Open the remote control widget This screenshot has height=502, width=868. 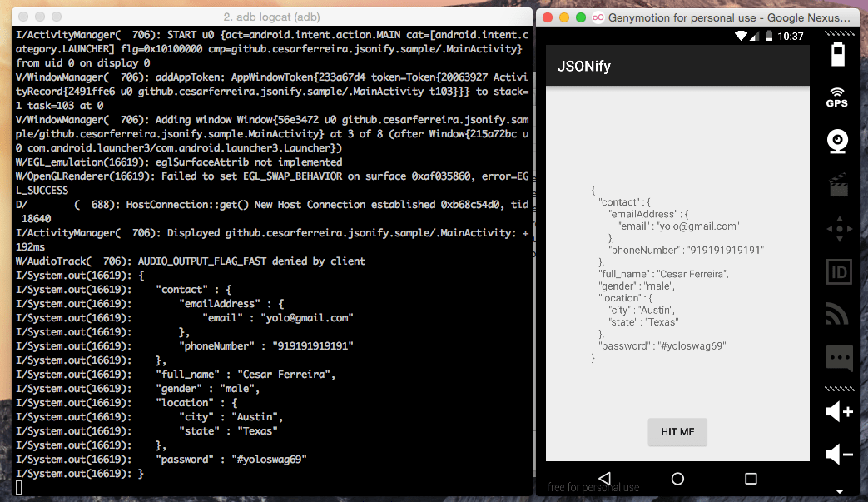(x=837, y=315)
